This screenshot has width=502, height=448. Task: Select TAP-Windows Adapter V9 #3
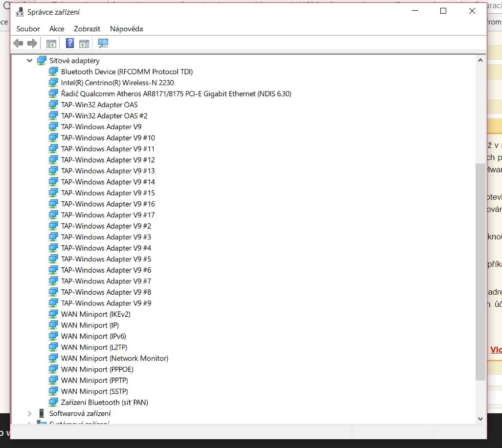pyautogui.click(x=106, y=237)
